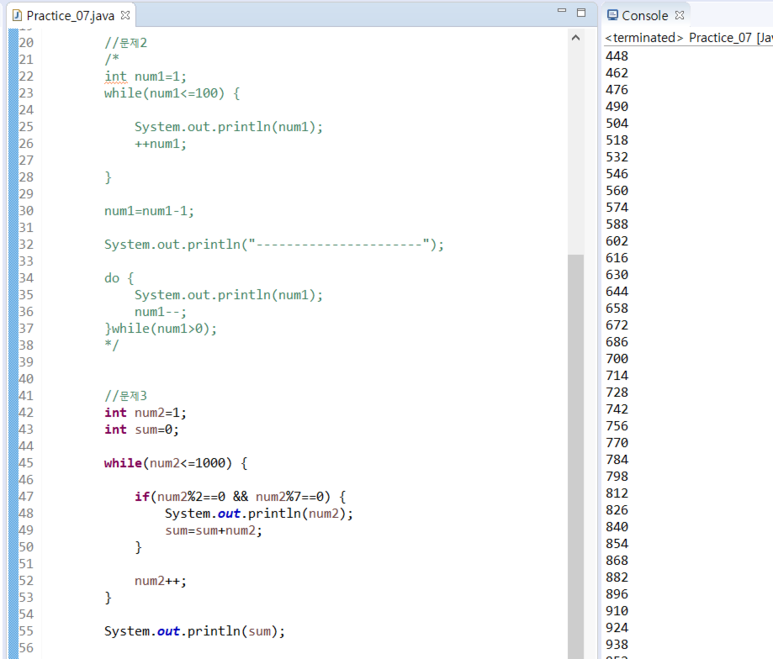Click console output value 616

[x=617, y=258]
